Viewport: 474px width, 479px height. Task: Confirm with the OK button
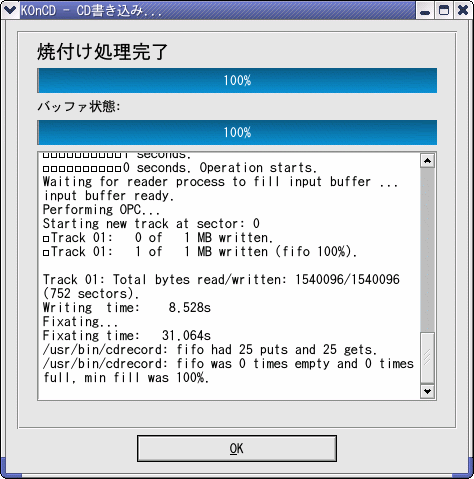237,448
